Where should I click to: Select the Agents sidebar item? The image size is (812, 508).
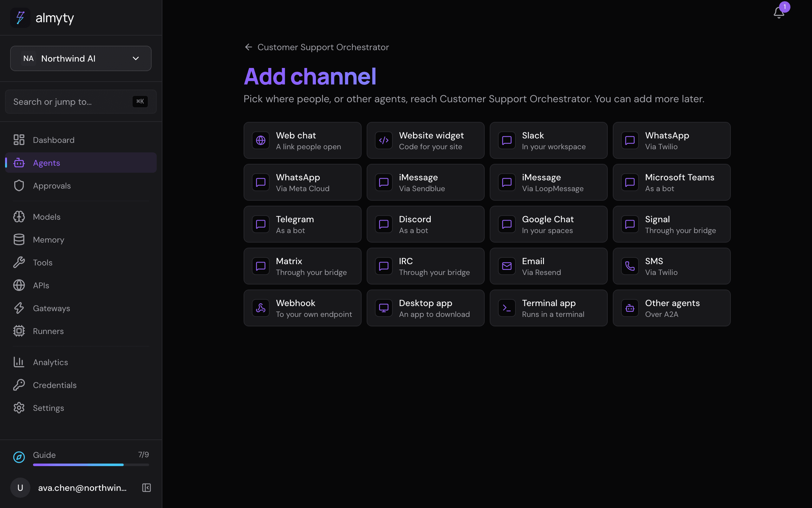[81, 163]
